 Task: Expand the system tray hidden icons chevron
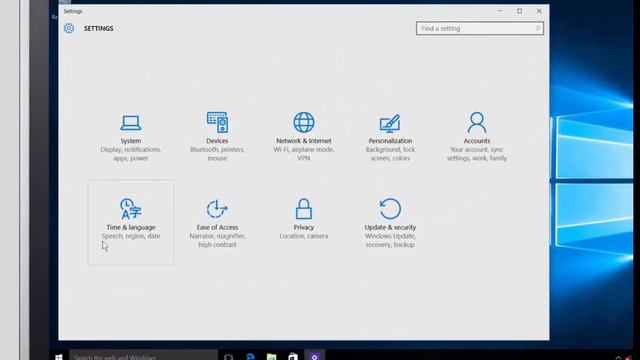[x=618, y=357]
